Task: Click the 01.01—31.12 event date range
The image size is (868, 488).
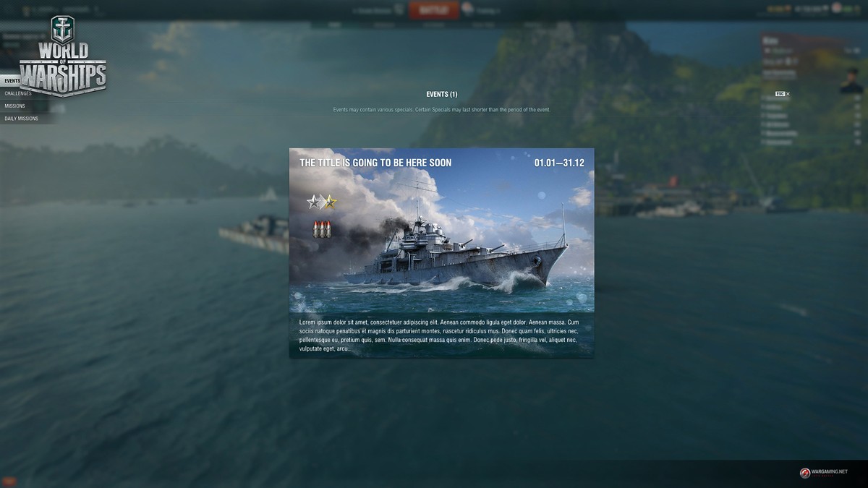Action: pos(559,163)
